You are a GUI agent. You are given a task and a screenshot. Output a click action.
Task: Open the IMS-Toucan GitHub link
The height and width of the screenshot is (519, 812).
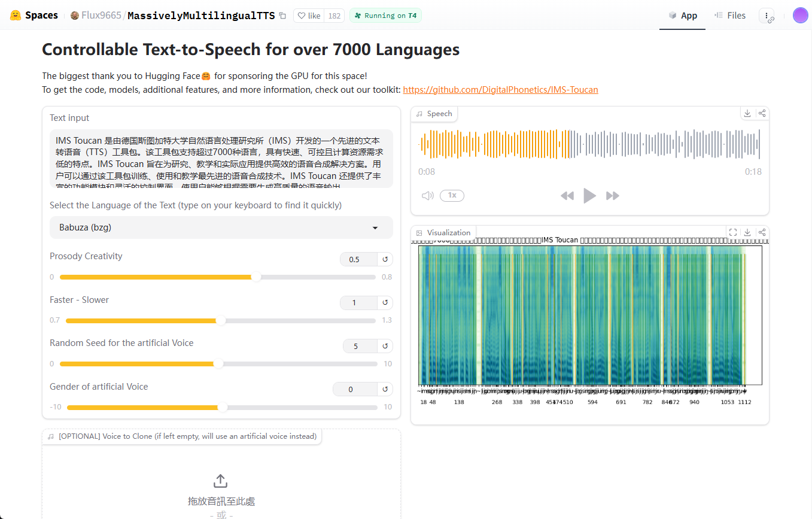(500, 90)
